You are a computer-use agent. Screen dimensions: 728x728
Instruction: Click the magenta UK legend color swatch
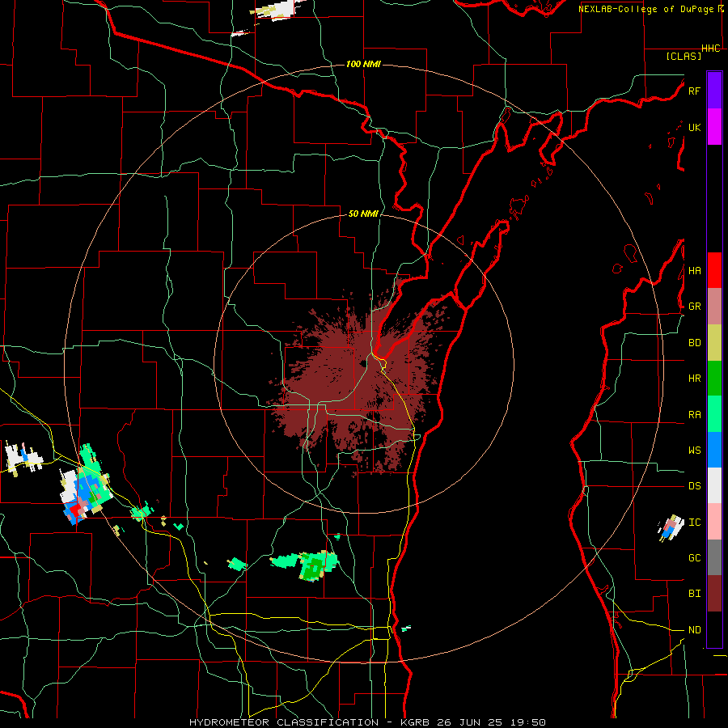[x=714, y=127]
